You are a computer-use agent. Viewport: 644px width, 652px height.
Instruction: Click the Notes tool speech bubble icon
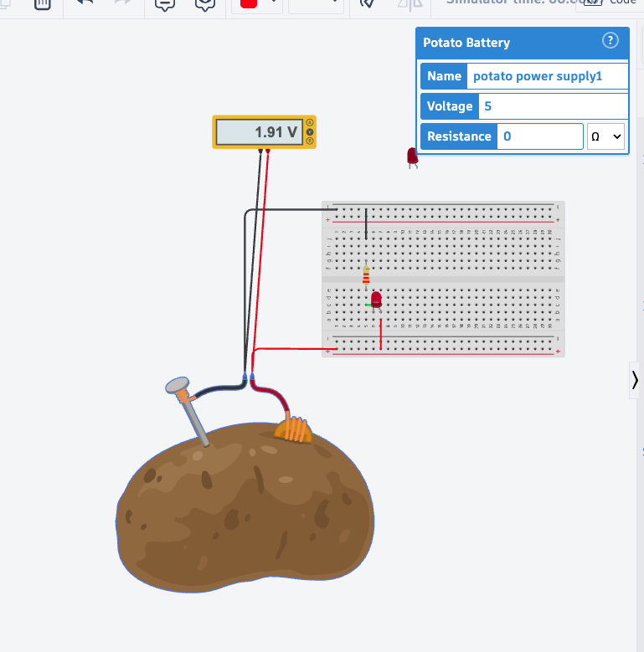165,4
